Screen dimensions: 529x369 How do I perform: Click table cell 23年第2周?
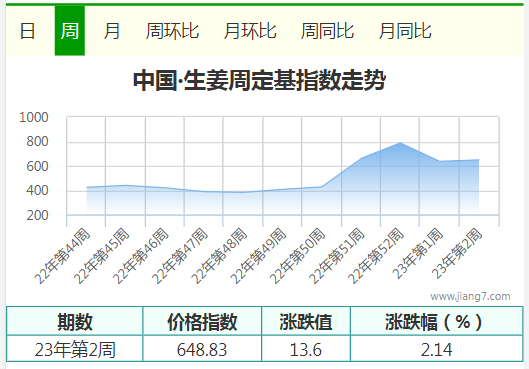(75, 349)
